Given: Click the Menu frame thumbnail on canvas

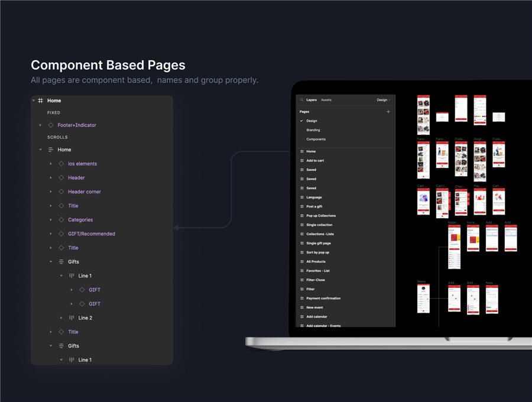Looking at the screenshot, I should tap(423, 299).
